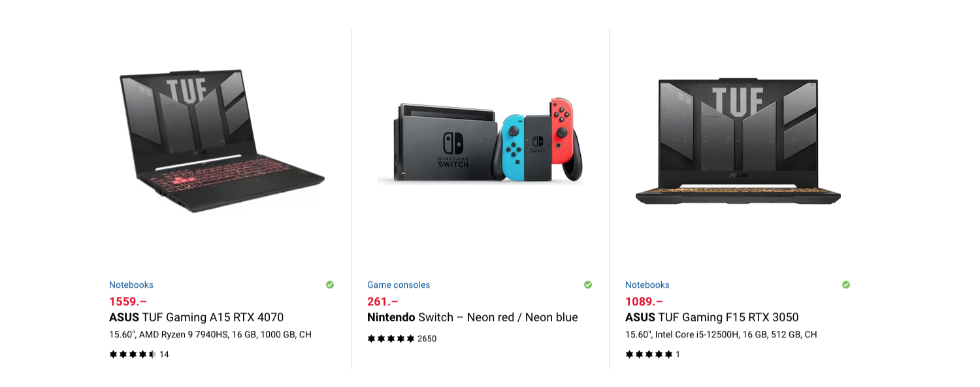Click the Ryzen 9 7940HS spec line
This screenshot has height=387, width=980.
(210, 335)
